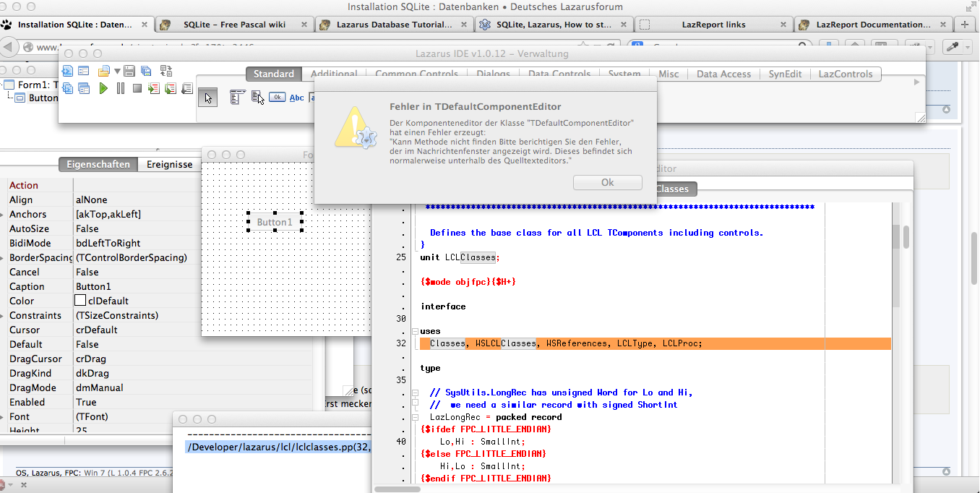980x493 pixels.
Task: Pick the TButton Ok component icon
Action: click(x=277, y=98)
